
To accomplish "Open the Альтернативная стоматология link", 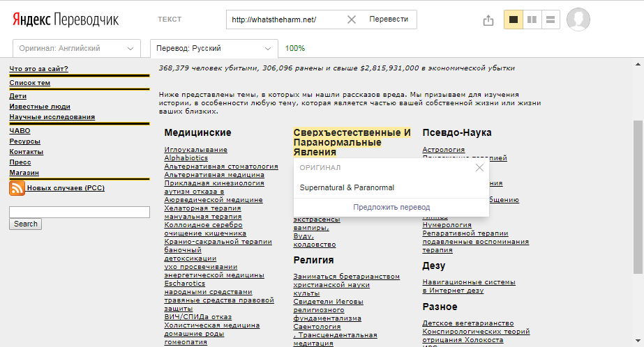I will click(x=221, y=166).
